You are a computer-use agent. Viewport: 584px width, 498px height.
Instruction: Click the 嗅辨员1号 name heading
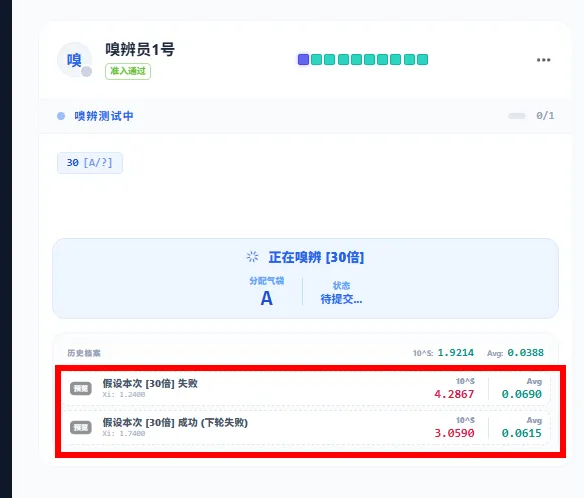(x=140, y=50)
